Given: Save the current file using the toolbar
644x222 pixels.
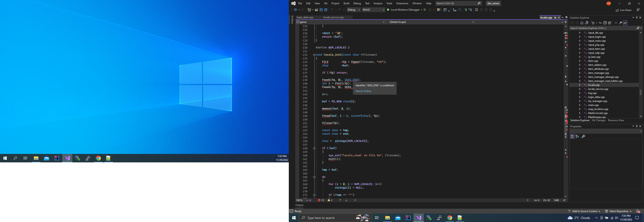Looking at the screenshot, I should [321, 10].
